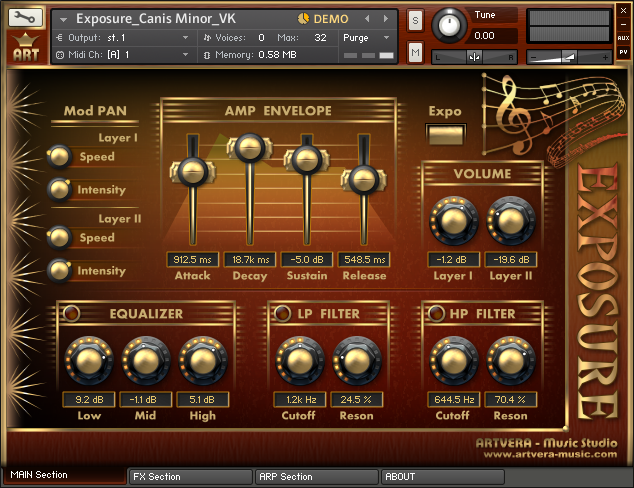Open the ABOUT tab
This screenshot has width=634, height=488.
443,477
